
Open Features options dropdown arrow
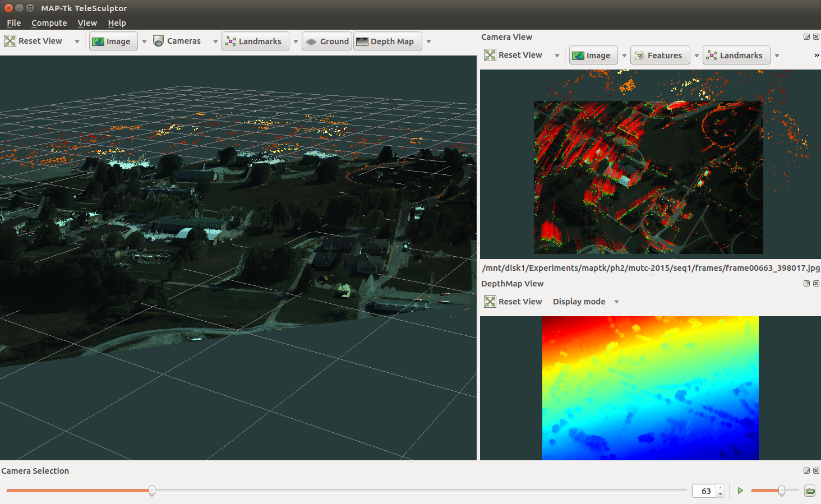(x=697, y=56)
